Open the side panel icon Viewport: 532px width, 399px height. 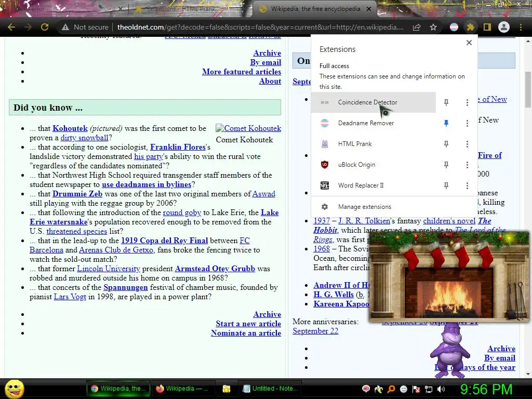[x=487, y=27]
